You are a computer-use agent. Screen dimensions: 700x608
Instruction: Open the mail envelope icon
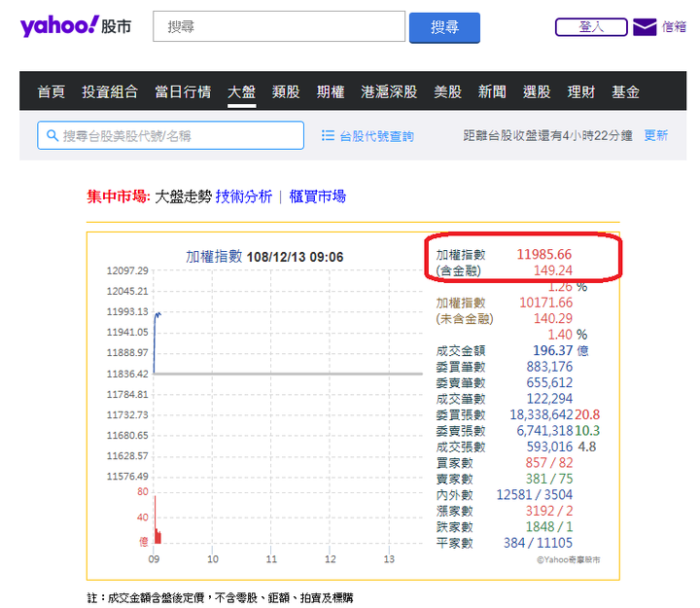pyautogui.click(x=645, y=27)
